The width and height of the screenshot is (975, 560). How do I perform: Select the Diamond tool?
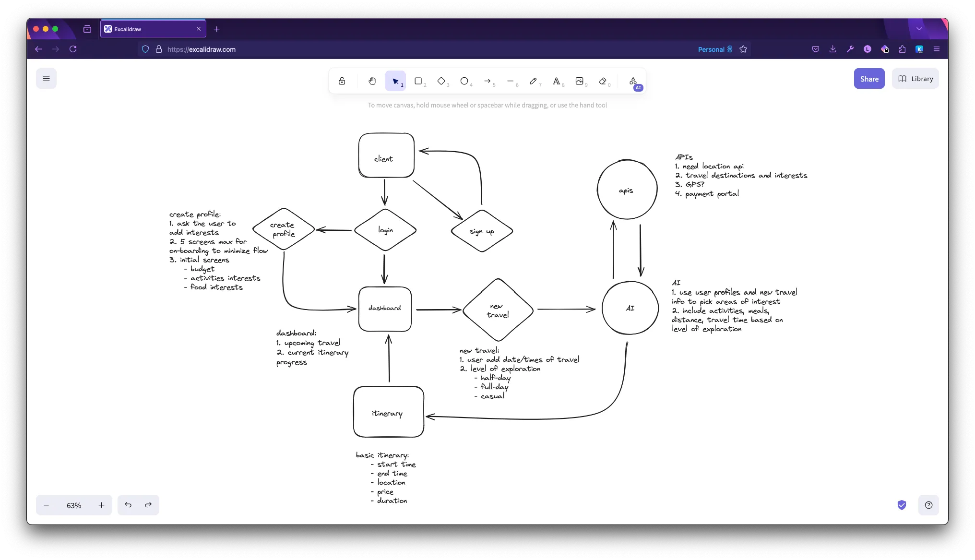tap(442, 81)
